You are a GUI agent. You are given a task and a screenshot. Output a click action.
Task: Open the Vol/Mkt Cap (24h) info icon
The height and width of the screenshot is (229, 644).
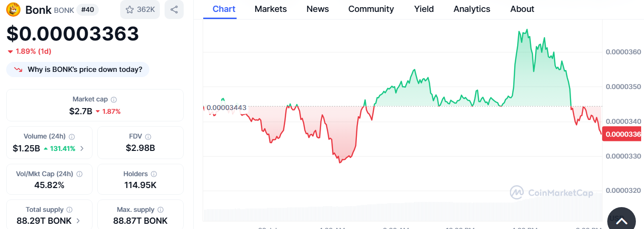79,174
